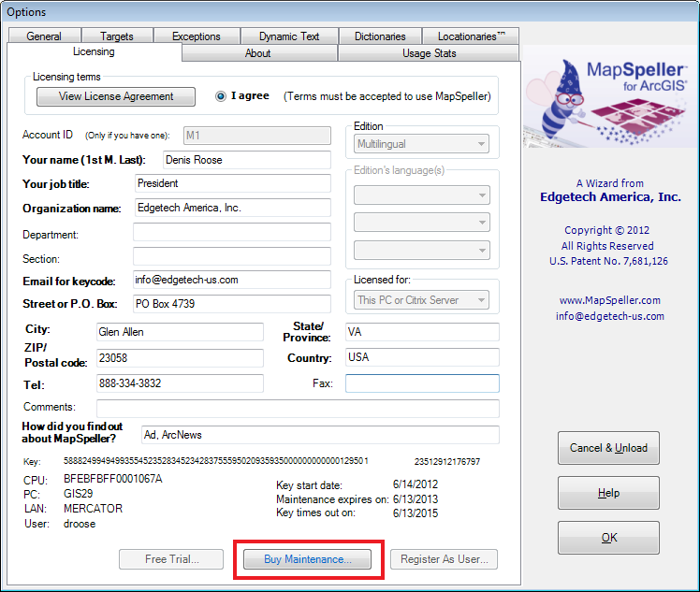
Task: Open the Usage Stats tab
Action: (429, 53)
